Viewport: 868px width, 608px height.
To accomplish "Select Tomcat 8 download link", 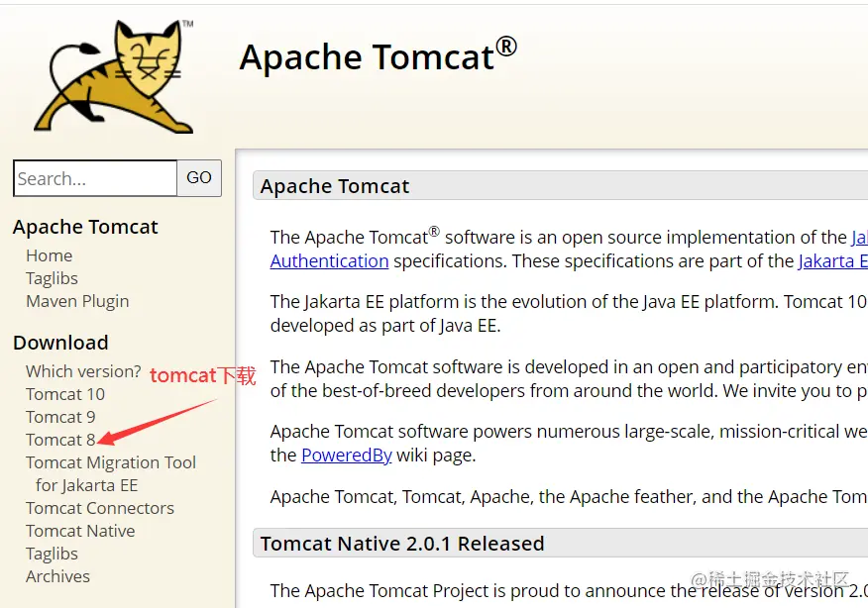I will coord(60,440).
